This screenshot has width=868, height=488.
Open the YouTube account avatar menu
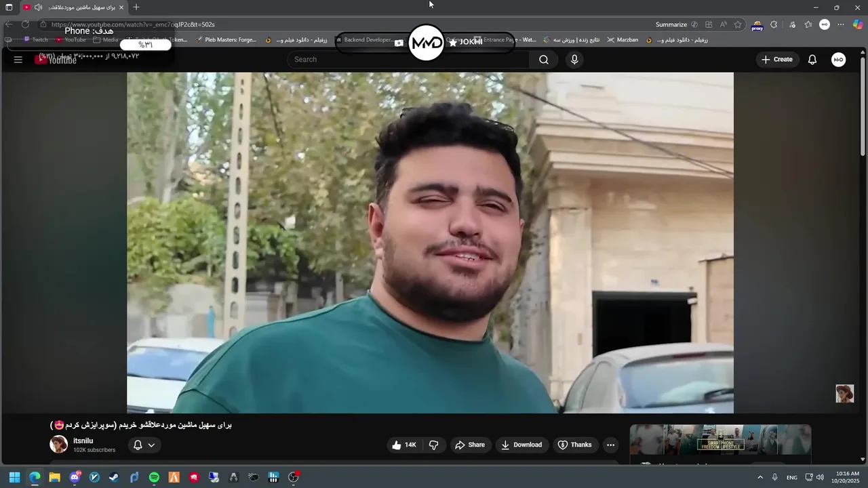point(839,60)
